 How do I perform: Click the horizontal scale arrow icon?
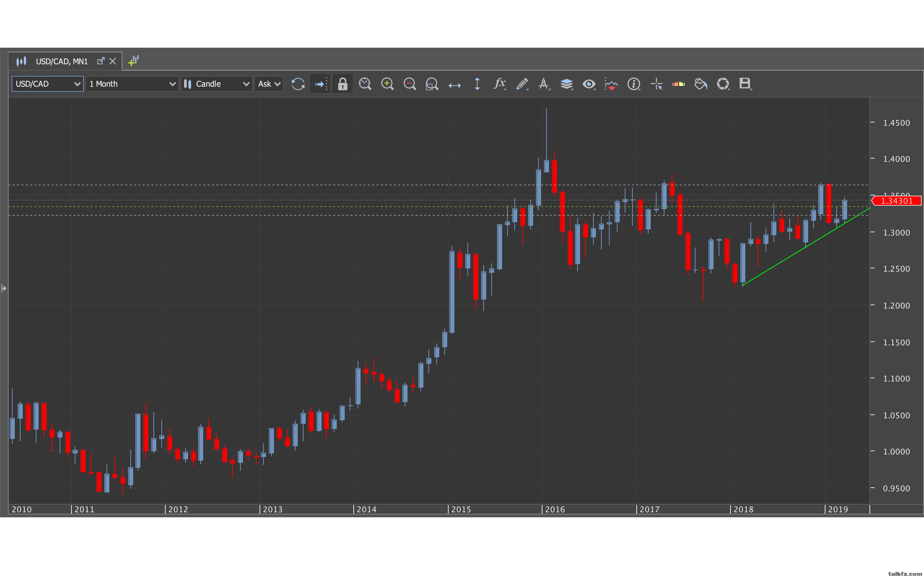(x=454, y=85)
